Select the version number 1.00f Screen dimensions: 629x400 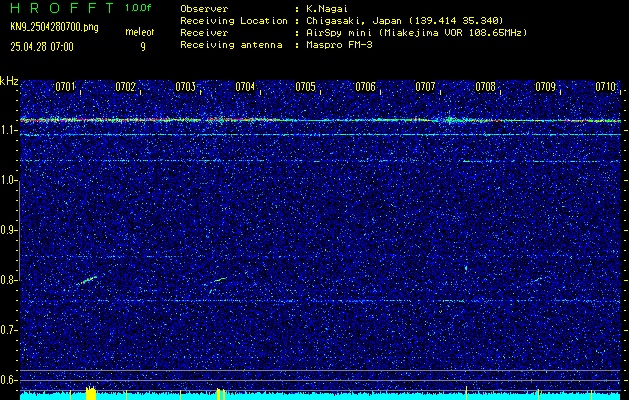pos(138,8)
